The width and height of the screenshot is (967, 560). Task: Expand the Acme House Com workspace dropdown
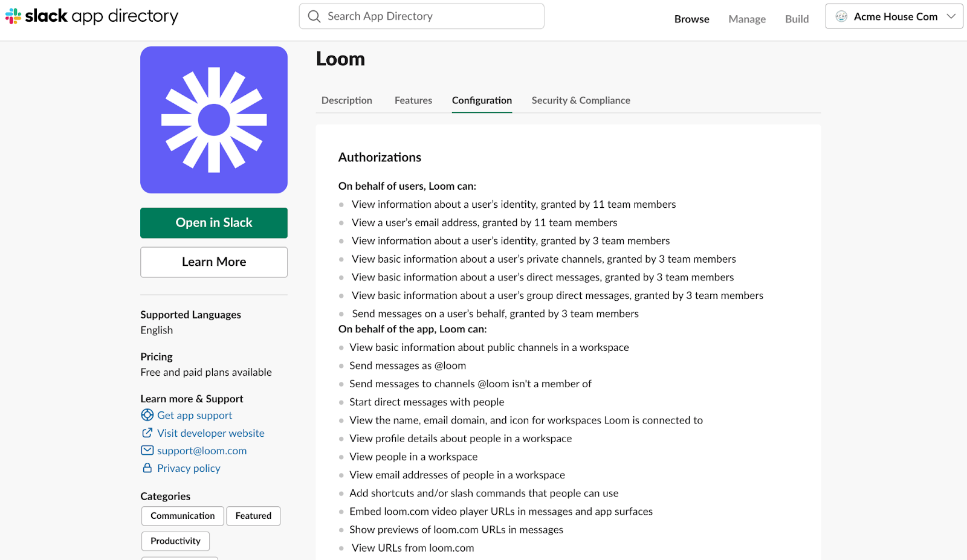[894, 16]
